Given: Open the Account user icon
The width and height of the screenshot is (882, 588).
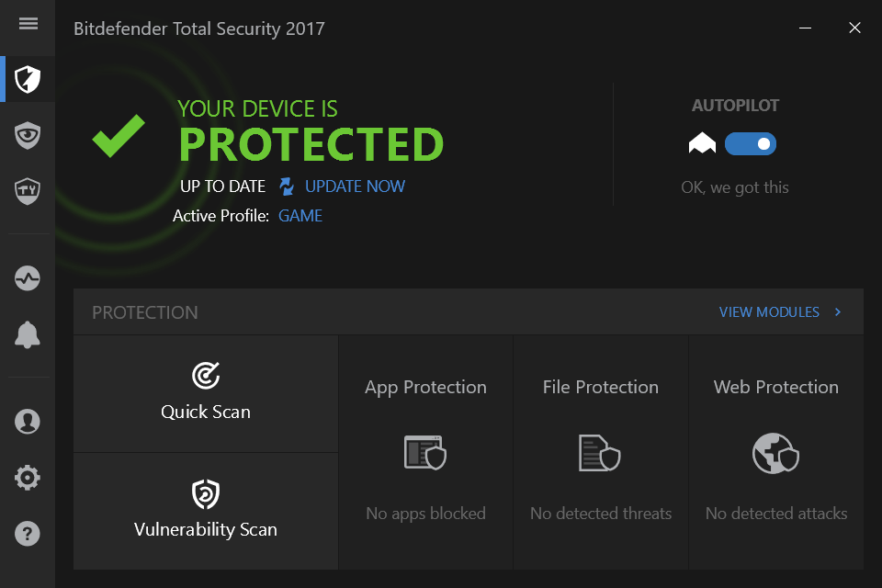Looking at the screenshot, I should (x=28, y=422).
